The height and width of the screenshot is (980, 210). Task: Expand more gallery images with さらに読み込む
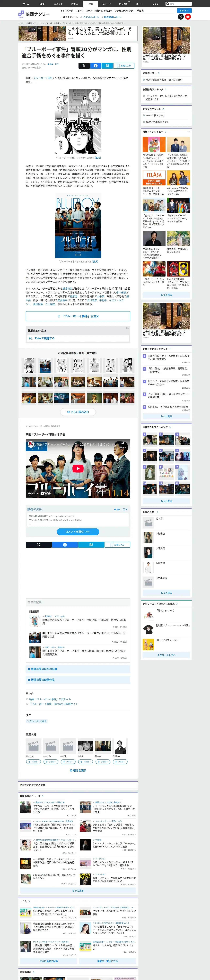point(78,412)
